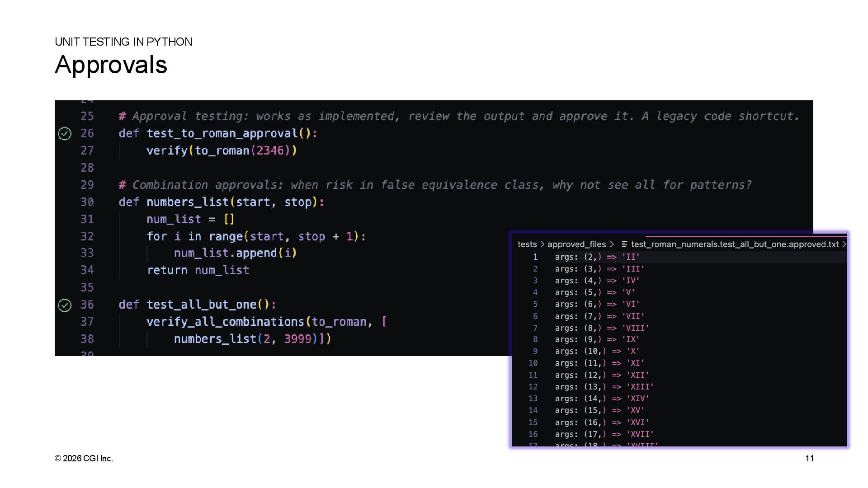Image resolution: width=868 pixels, height=488 pixels.
Task: Click the slide page number 11
Action: coord(809,458)
